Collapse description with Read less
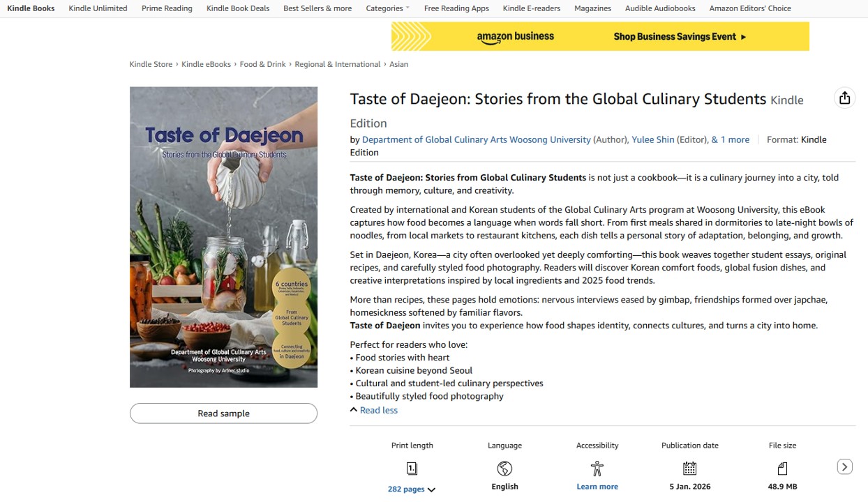The height and width of the screenshot is (502, 868). pyautogui.click(x=378, y=411)
